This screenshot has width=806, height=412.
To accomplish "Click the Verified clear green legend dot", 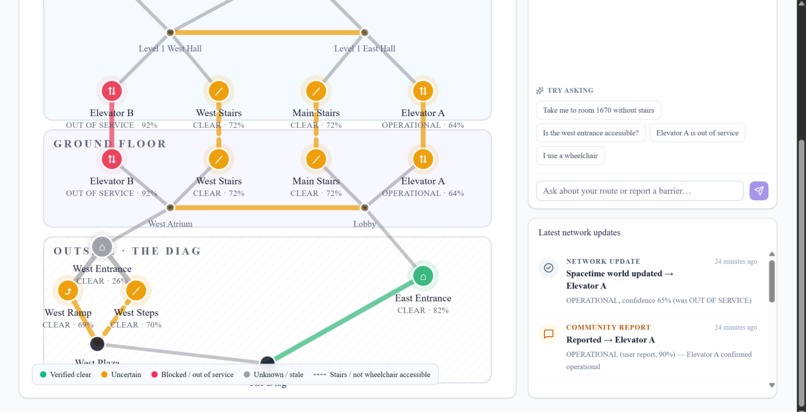I will point(43,374).
